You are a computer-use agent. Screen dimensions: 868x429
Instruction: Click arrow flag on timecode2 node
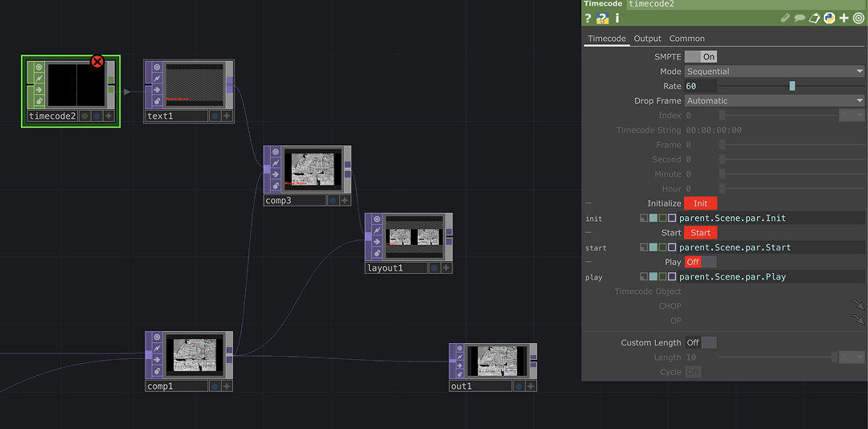39,90
